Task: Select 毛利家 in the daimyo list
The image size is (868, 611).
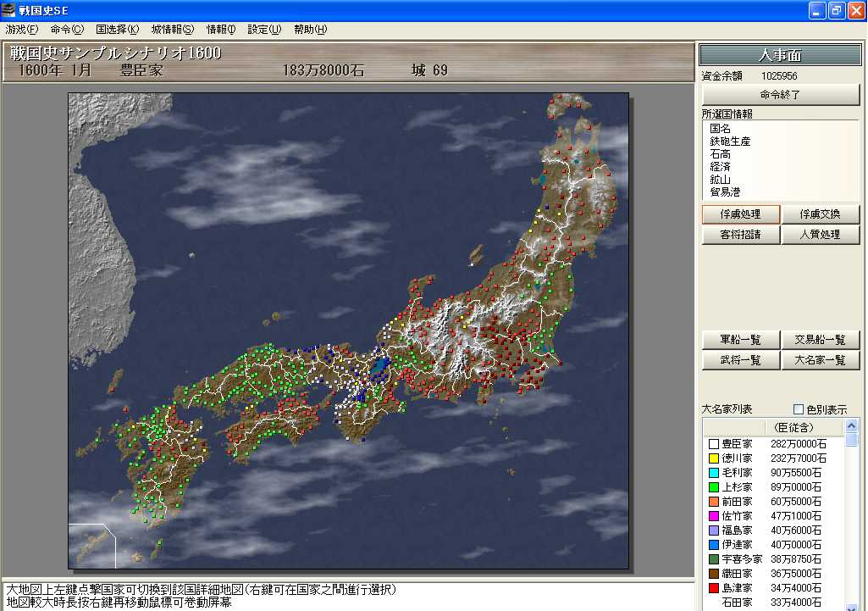Action: pos(738,473)
